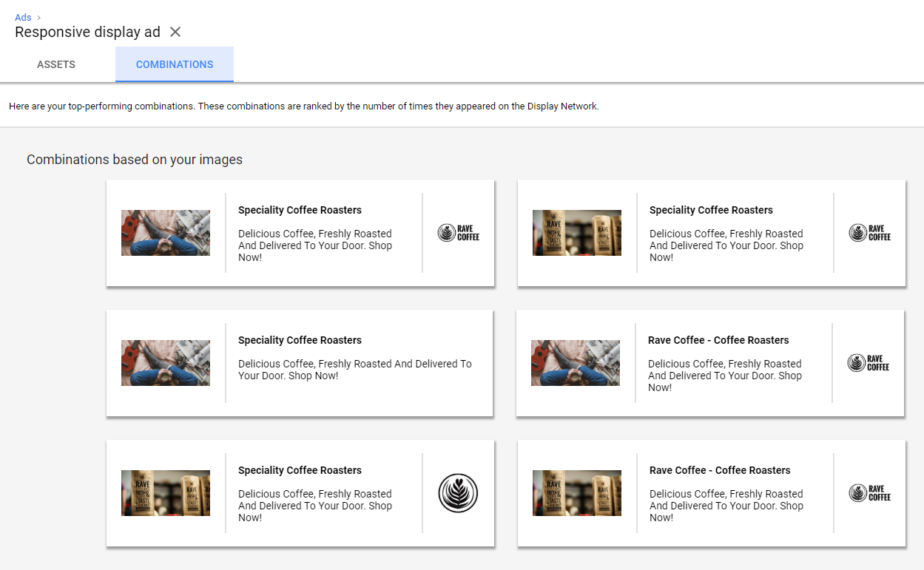Viewport: 924px width, 570px height.
Task: Click Speciality Coffee Roasters headline beside round latte-art logo
Action: [x=300, y=470]
